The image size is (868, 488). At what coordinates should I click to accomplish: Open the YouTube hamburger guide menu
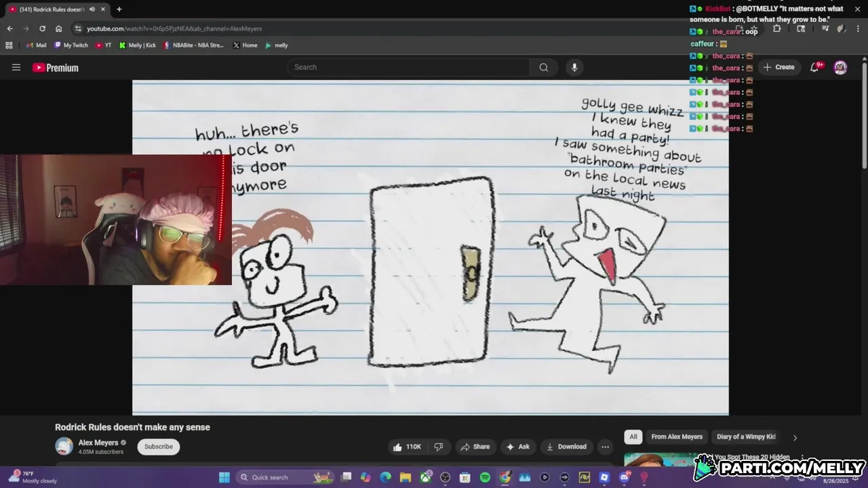pyautogui.click(x=16, y=67)
